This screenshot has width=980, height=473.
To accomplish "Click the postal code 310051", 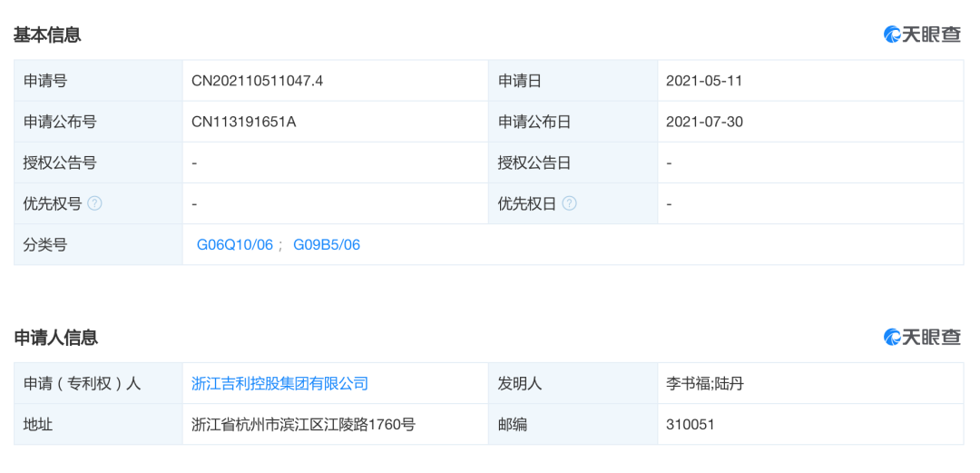I will pos(691,425).
